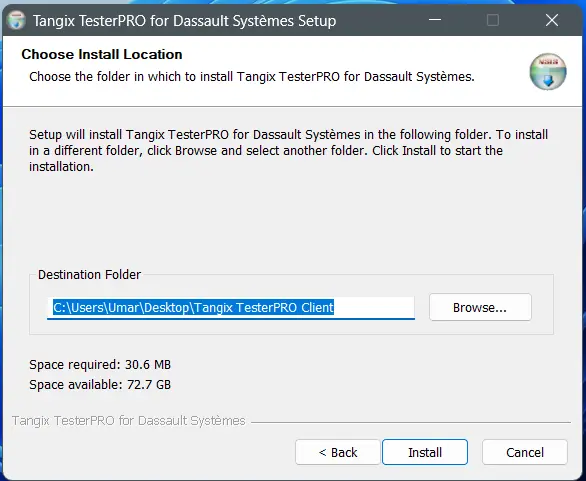Click the installer title bar icon

click(x=16, y=20)
